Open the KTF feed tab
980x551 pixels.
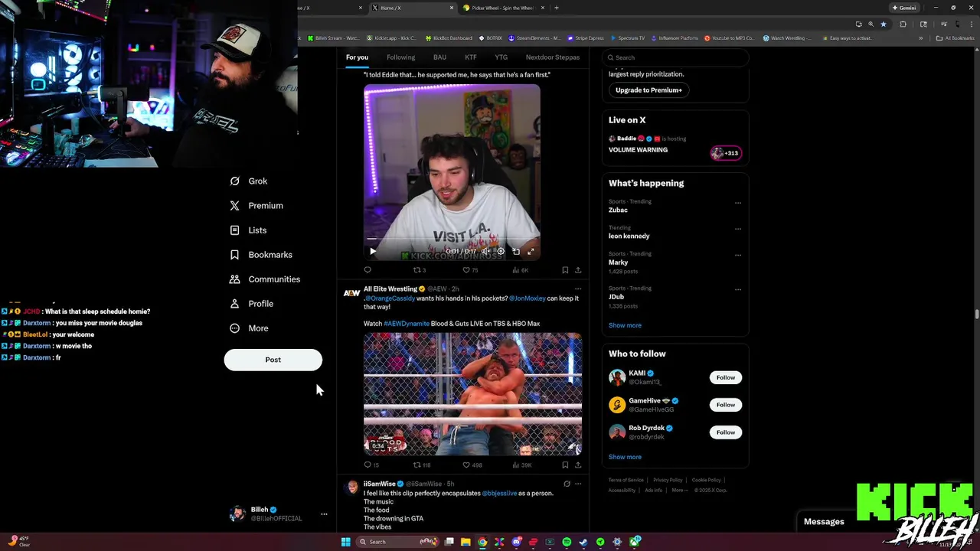(x=471, y=57)
